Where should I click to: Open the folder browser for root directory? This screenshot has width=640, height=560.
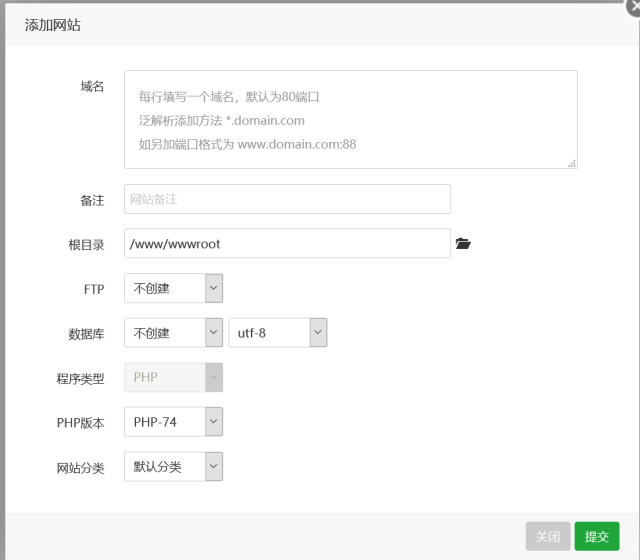coord(463,244)
